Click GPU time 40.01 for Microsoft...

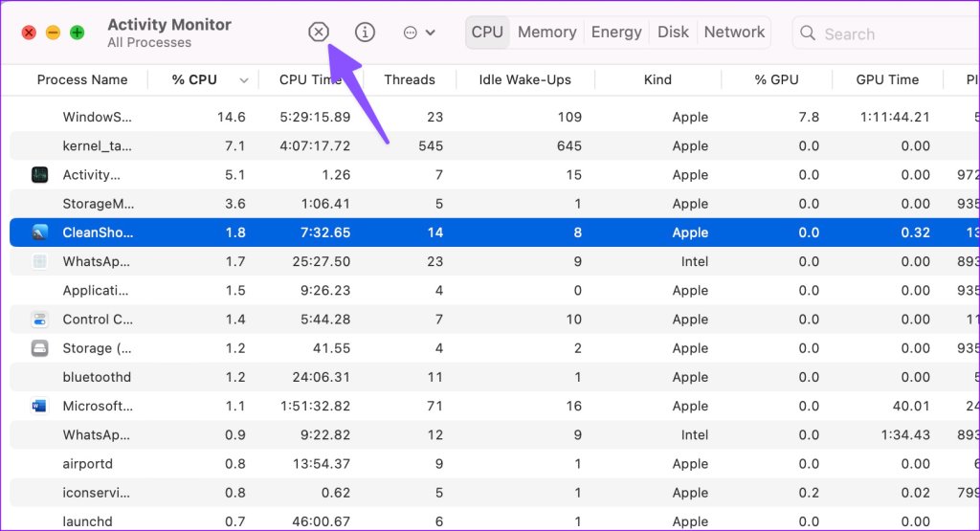point(911,406)
